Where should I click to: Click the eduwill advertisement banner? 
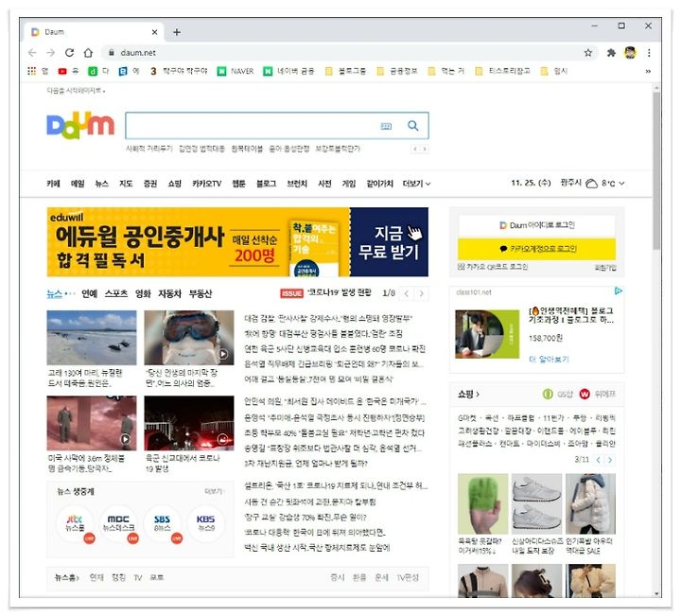[237, 242]
